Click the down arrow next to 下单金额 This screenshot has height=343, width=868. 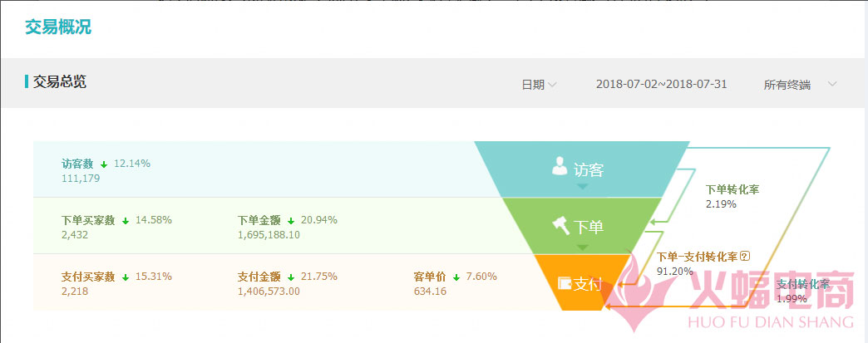coord(291,221)
